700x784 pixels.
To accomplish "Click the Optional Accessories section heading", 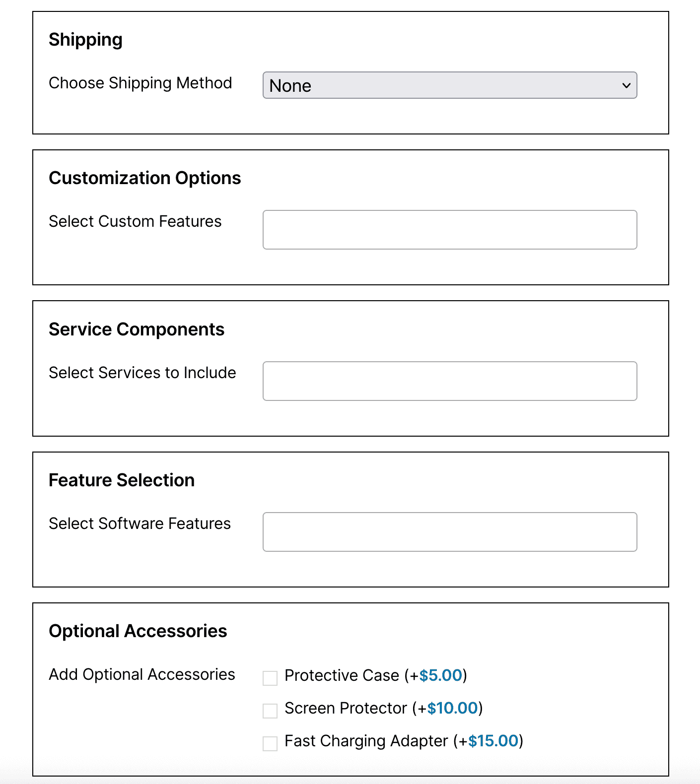I will coord(138,631).
